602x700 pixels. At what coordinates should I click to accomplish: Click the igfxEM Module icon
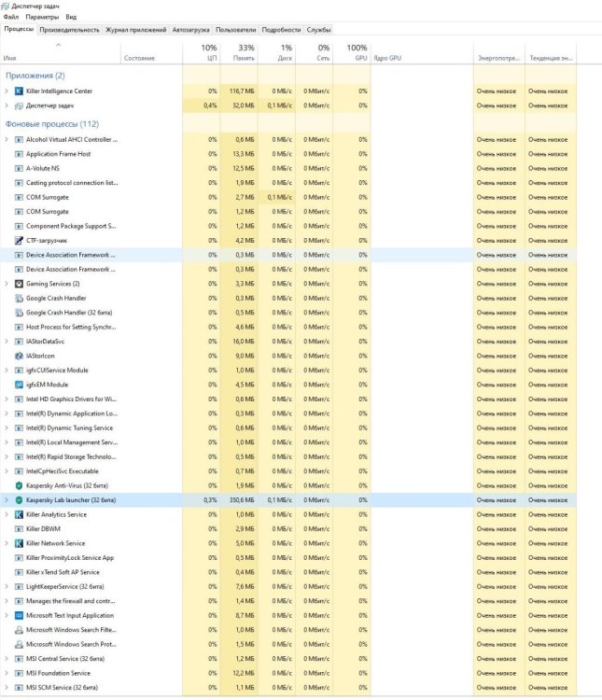19,385
